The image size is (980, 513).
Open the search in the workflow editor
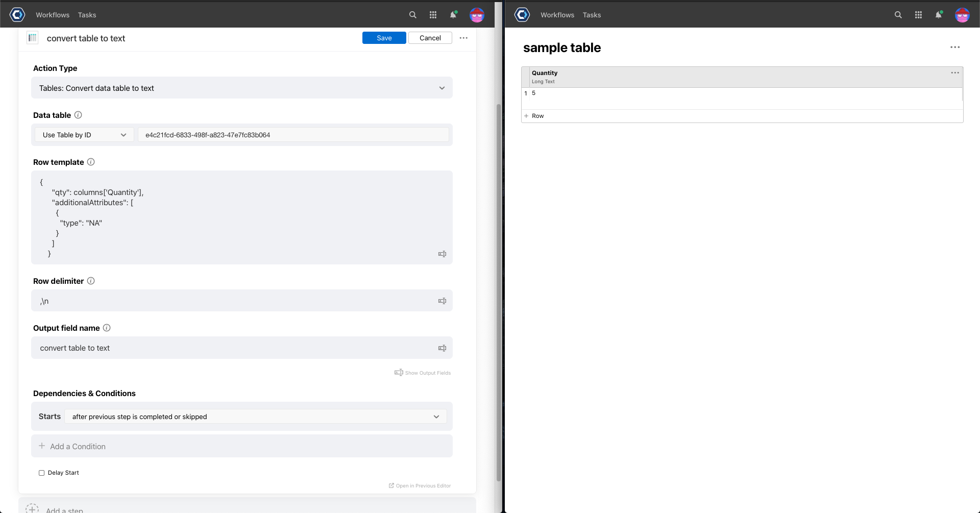pyautogui.click(x=412, y=15)
